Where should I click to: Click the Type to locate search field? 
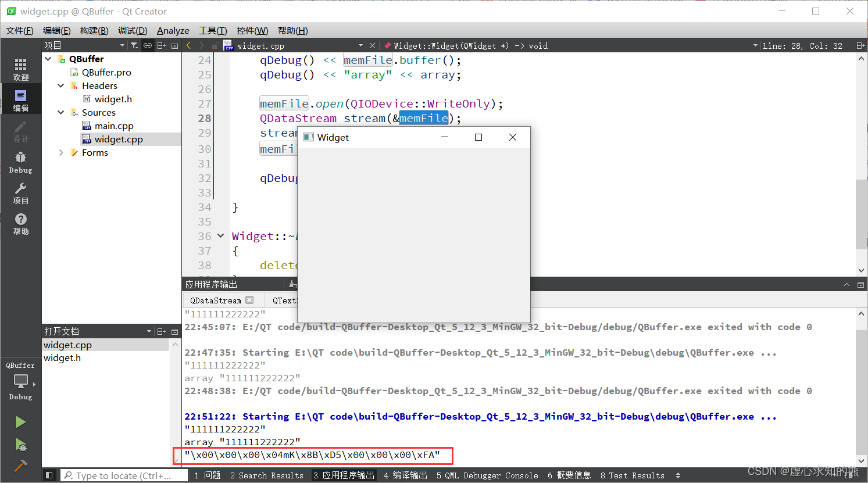[124, 475]
